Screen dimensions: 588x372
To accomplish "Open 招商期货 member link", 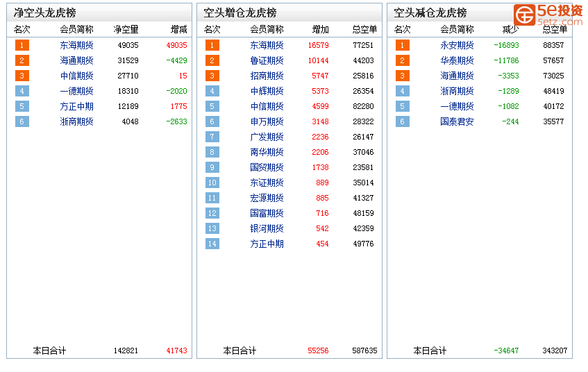I will point(267,76).
